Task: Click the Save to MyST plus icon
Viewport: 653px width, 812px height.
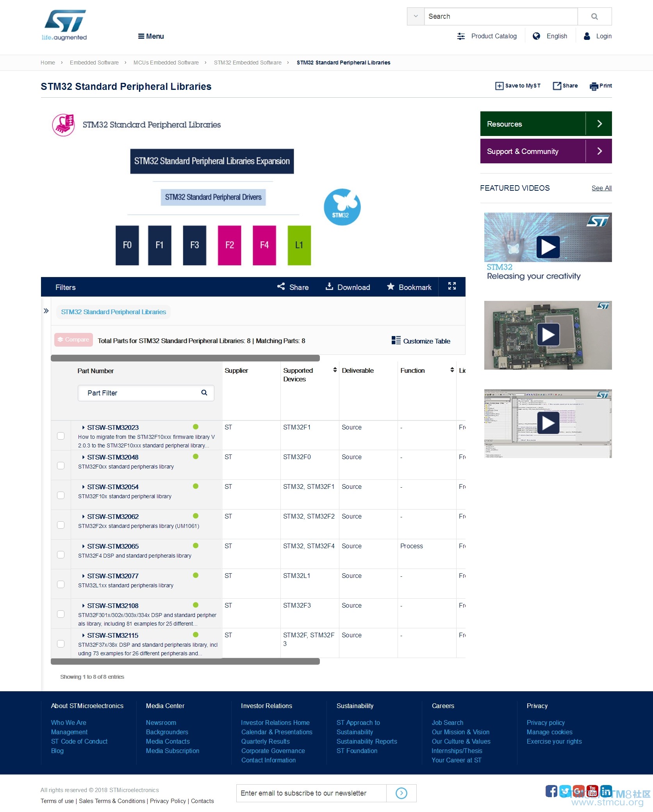Action: click(499, 86)
